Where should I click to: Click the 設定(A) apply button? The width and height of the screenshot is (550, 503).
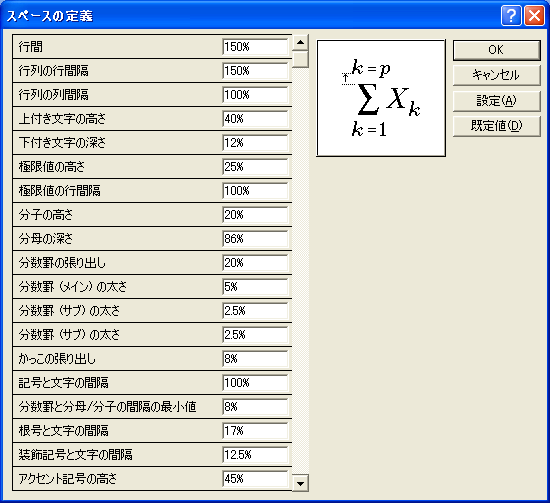point(496,101)
